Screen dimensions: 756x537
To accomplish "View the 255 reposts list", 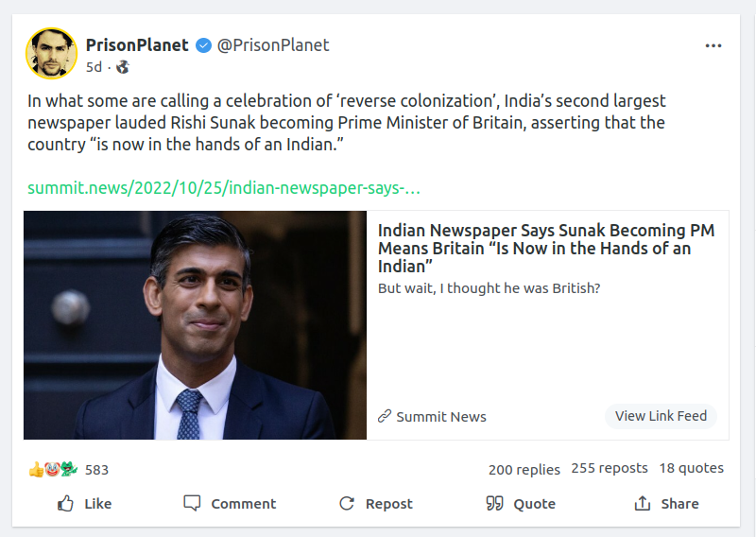I will pos(610,468).
